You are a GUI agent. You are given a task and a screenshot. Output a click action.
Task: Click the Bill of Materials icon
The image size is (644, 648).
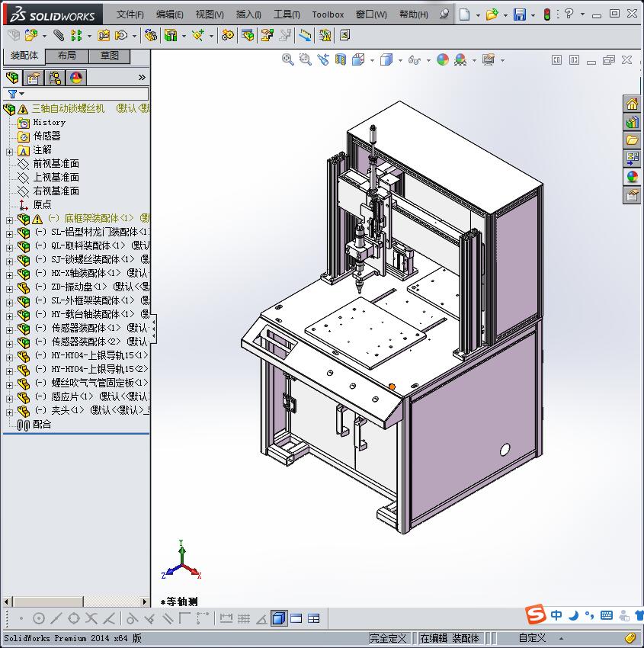248,36
